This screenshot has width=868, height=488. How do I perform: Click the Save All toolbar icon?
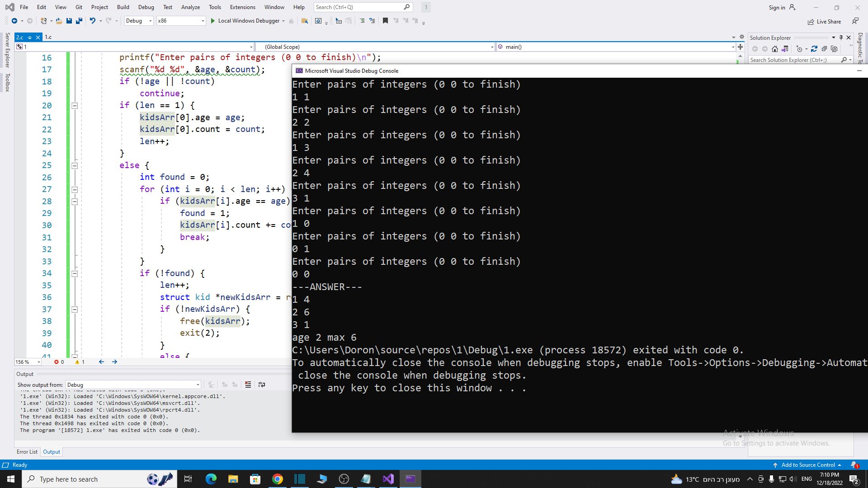[x=79, y=21]
